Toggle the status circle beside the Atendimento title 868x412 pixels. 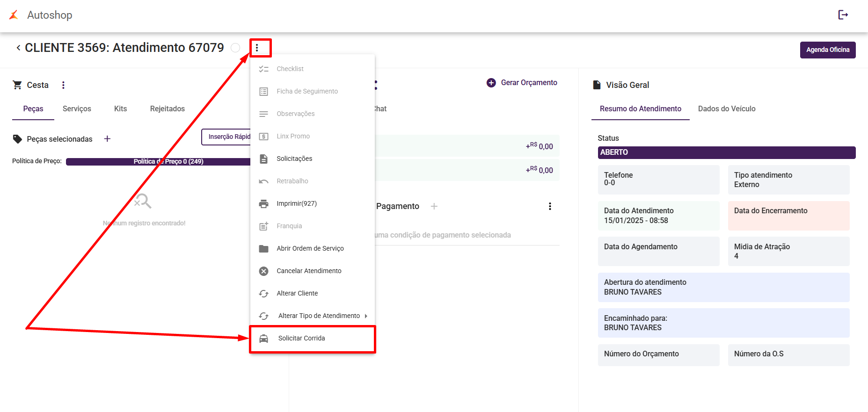235,48
